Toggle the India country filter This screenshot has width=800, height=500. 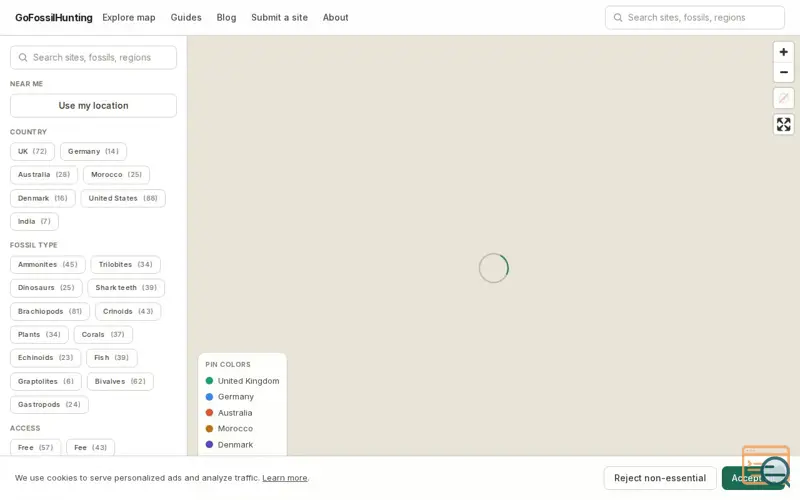pyautogui.click(x=34, y=221)
